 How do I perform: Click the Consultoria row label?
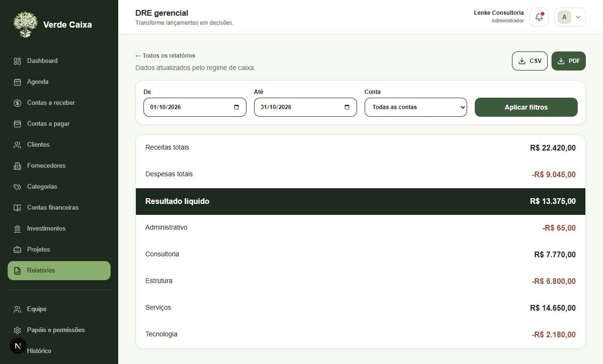coord(163,254)
